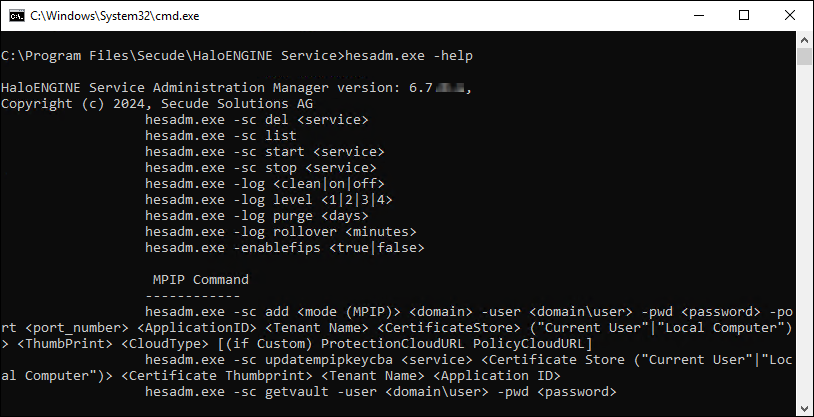Maximize the Command Prompt window
The image size is (814, 417).
click(x=743, y=15)
